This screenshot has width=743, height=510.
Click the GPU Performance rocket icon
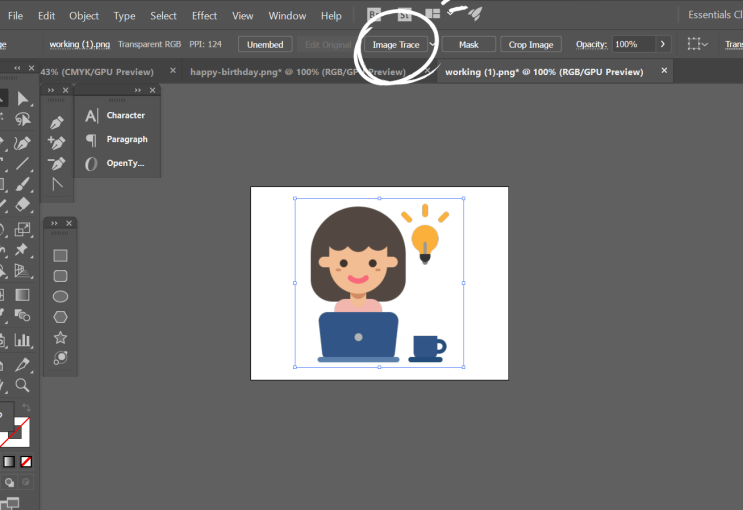(x=475, y=14)
